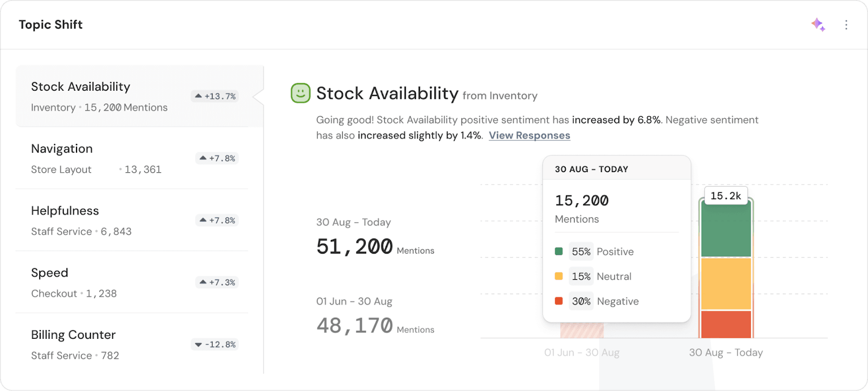Click the red Negative legend swatch
Image resolution: width=868 pixels, height=391 pixels.
(559, 301)
